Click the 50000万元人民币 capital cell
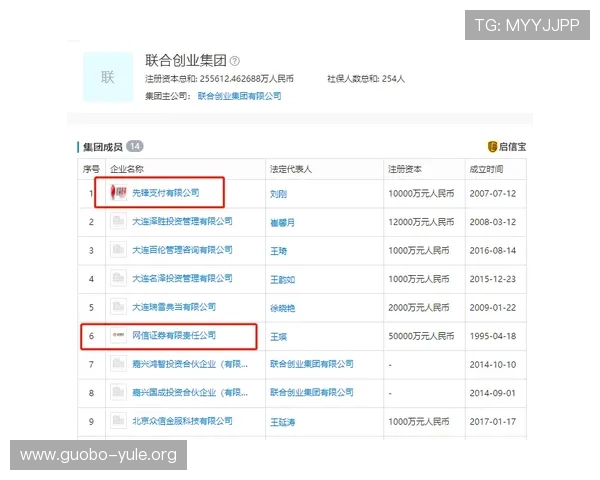Screen dimensions: 600x480 [x=421, y=336]
